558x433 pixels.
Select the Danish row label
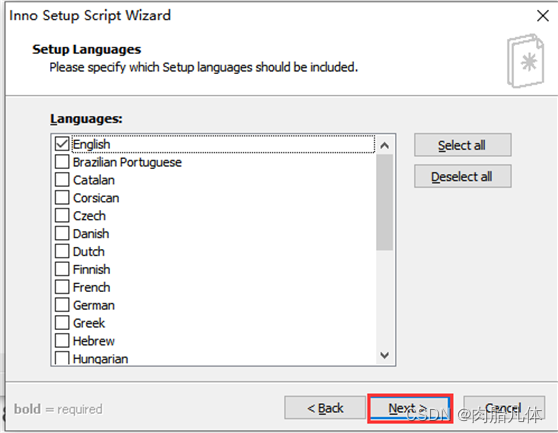point(91,234)
